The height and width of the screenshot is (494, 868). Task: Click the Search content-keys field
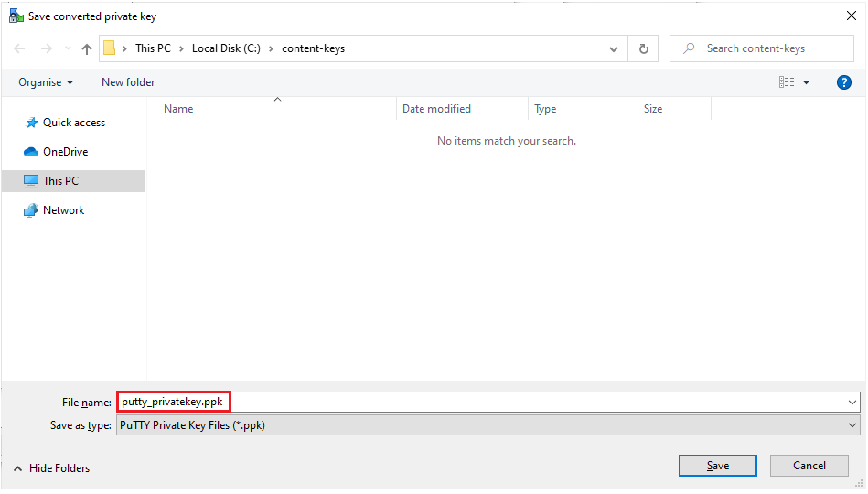pos(762,48)
